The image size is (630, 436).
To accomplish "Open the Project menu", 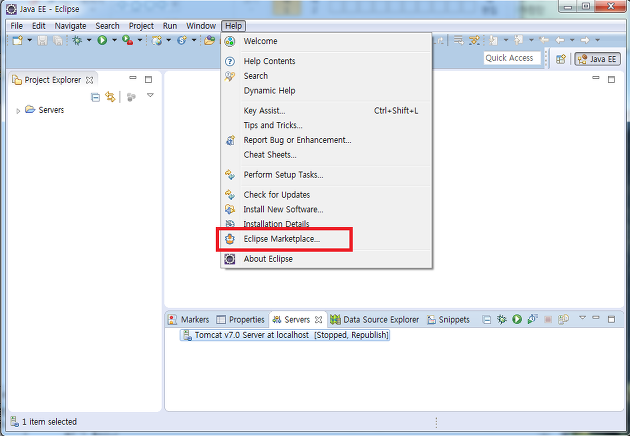I will (141, 26).
